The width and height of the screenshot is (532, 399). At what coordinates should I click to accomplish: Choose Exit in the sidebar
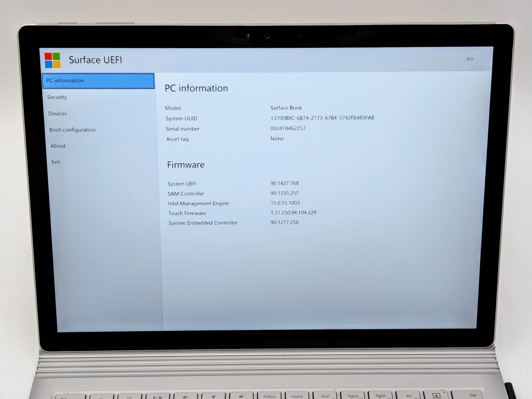[x=56, y=162]
